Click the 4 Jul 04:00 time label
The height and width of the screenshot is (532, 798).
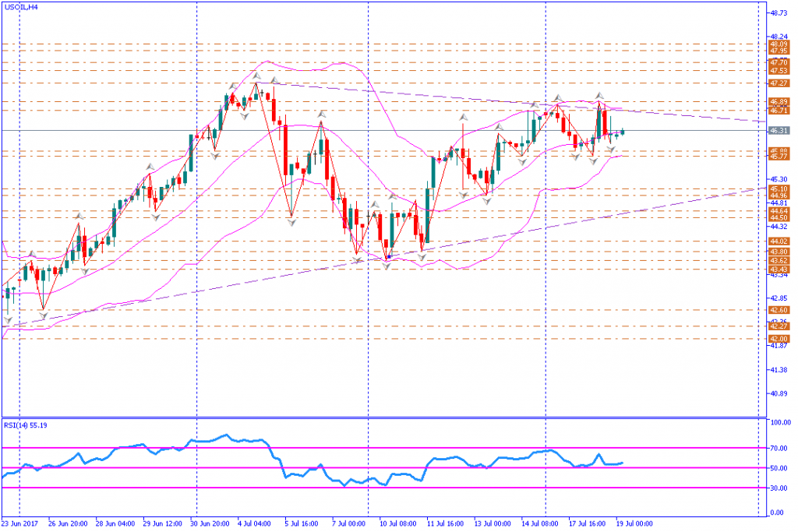point(256,524)
